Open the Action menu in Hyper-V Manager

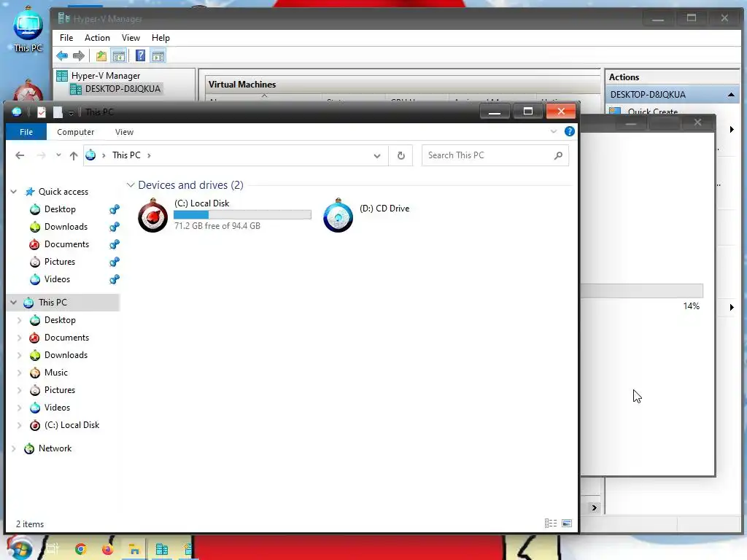coord(97,38)
